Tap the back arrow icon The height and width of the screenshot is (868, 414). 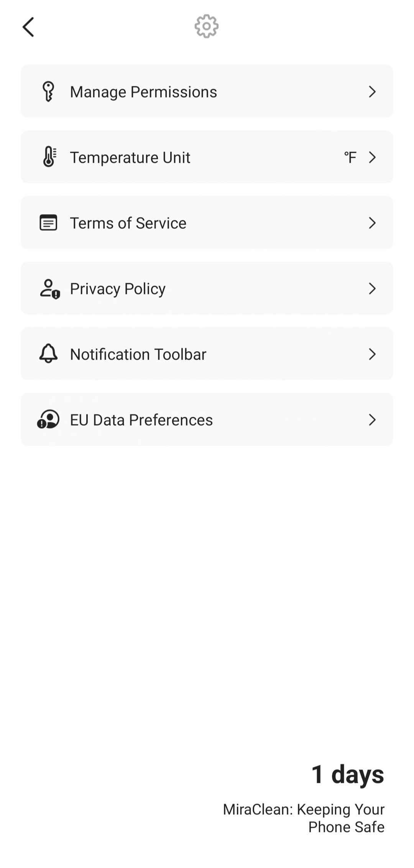pyautogui.click(x=28, y=27)
